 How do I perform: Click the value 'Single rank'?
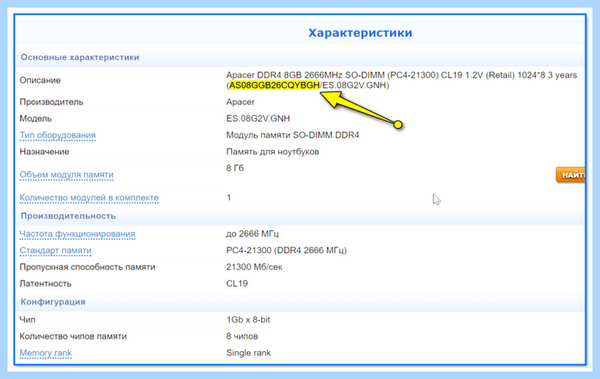248,353
